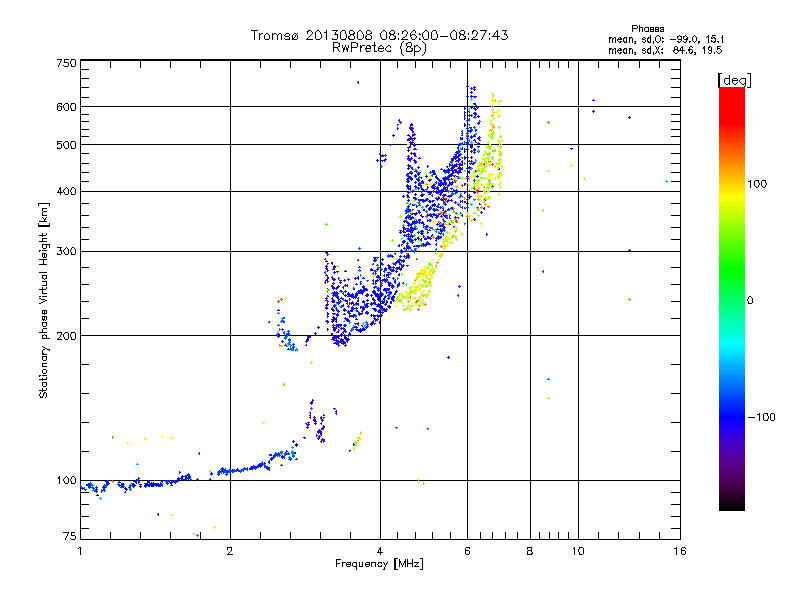The width and height of the screenshot is (800, 600).
Task: Click the x-axis '1' tick label
Action: pos(80,551)
